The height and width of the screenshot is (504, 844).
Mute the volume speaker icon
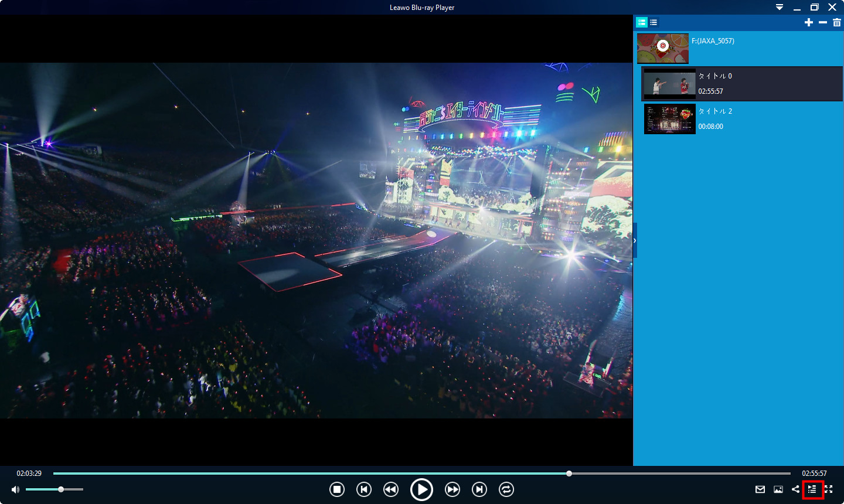(15, 489)
